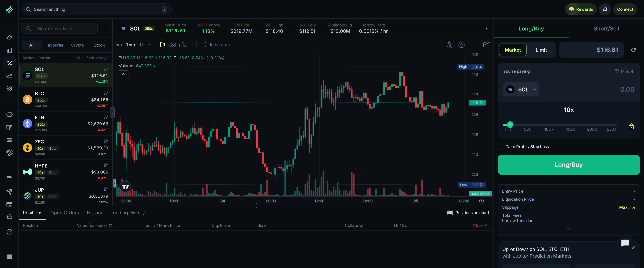Expand the chart type dropdown arrow

pyautogui.click(x=192, y=45)
